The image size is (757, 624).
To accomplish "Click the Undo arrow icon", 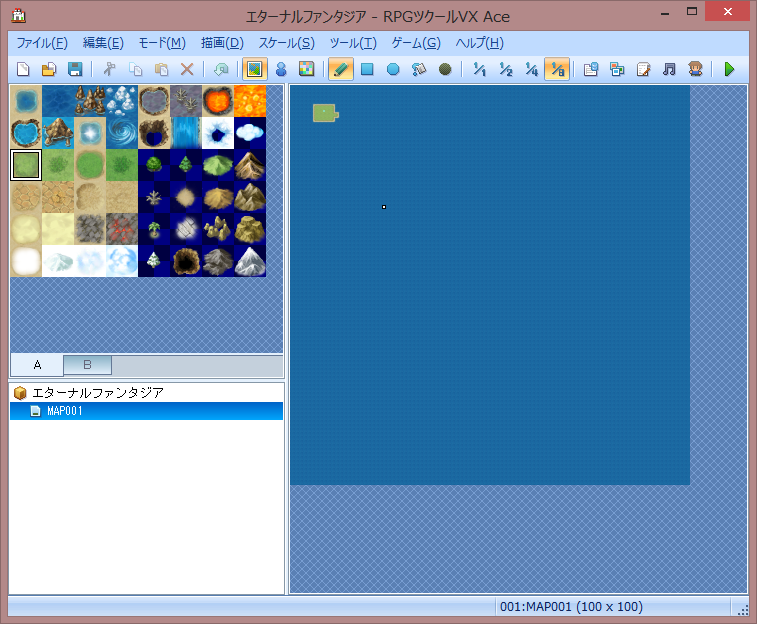I will pyautogui.click(x=221, y=69).
